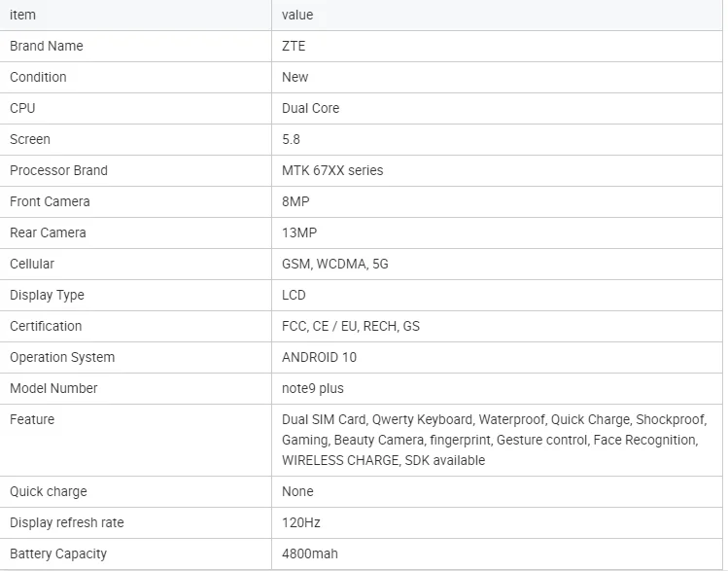Click the 'Certification' label

tap(46, 326)
